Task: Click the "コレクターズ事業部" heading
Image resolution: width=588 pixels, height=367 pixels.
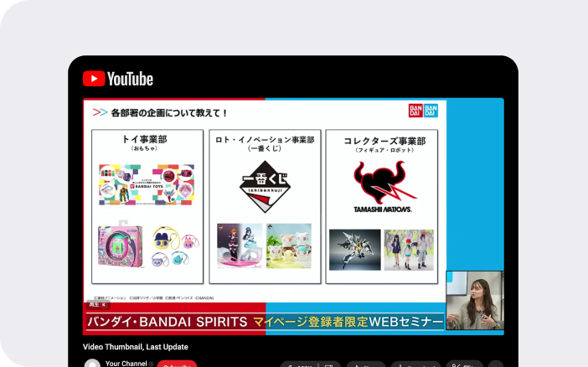Action: [x=384, y=141]
